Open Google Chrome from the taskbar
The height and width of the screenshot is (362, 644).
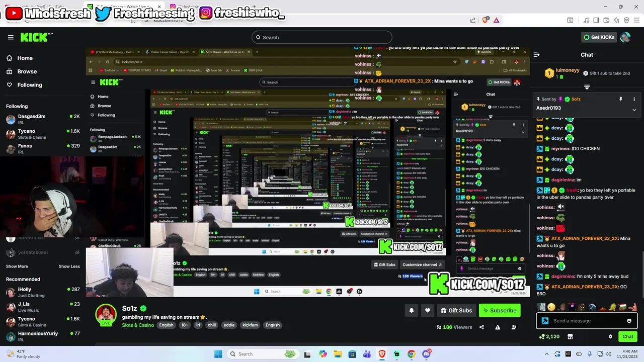point(412,354)
